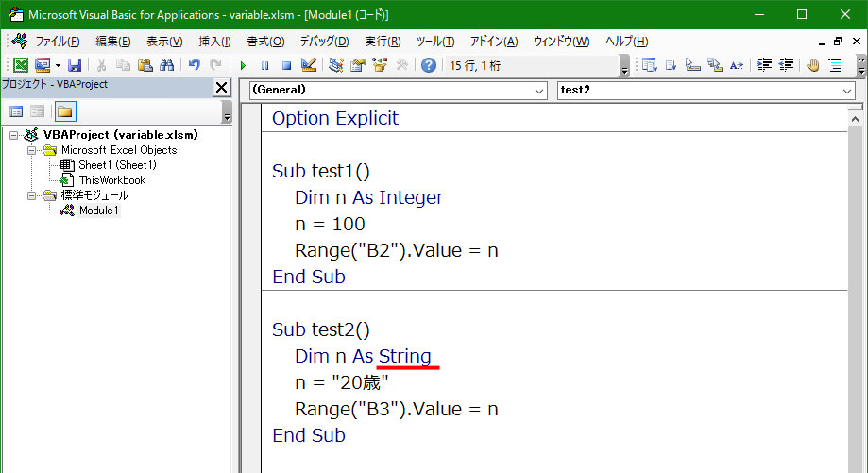
Task: Close the project explorer pane
Action: coord(221,87)
